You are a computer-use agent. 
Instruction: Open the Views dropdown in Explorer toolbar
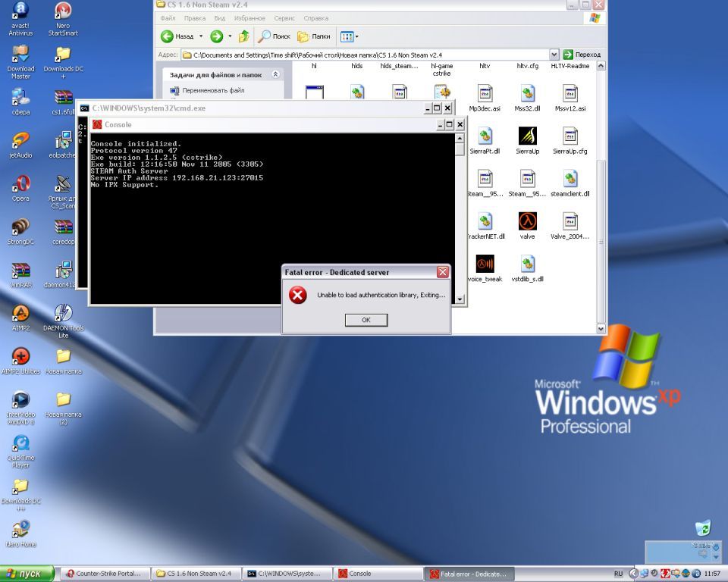(349, 36)
